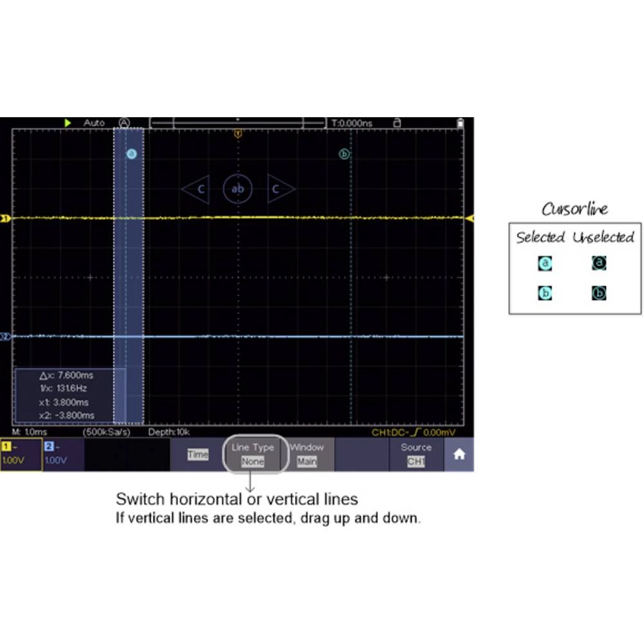This screenshot has height=644, width=644.
Task: Click the circled A indicator in top bar
Action: 124,122
